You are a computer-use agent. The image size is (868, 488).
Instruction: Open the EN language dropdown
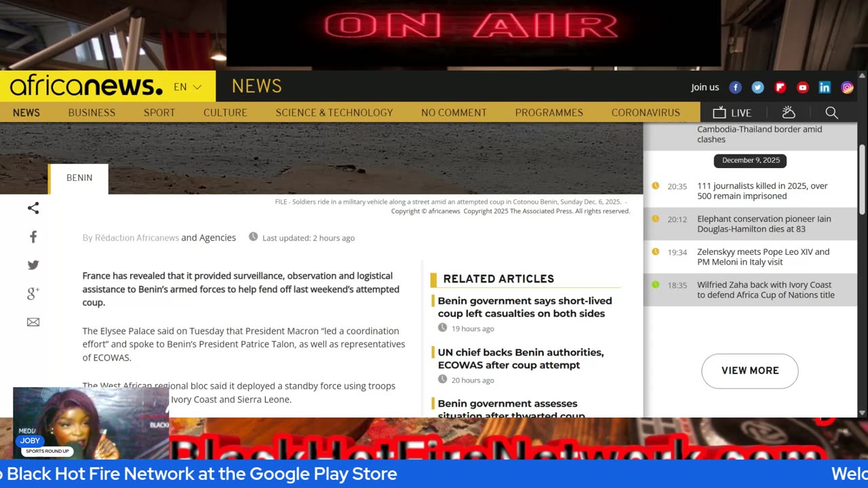click(x=188, y=87)
